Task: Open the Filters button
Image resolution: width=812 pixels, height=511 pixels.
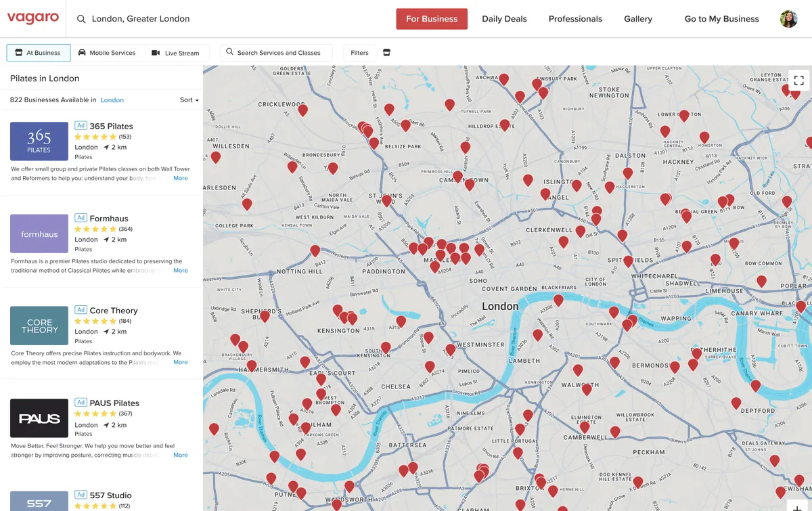Action: pyautogui.click(x=359, y=53)
